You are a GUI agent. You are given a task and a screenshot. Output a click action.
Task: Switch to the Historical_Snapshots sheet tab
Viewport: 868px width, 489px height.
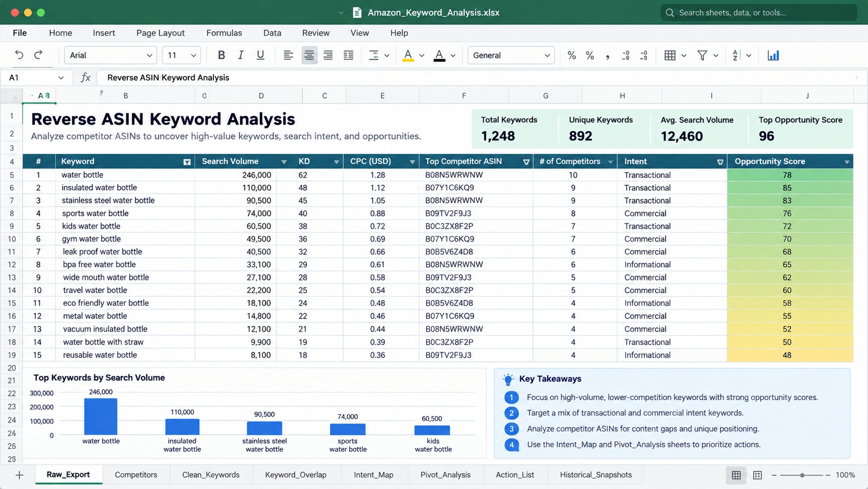[596, 475]
